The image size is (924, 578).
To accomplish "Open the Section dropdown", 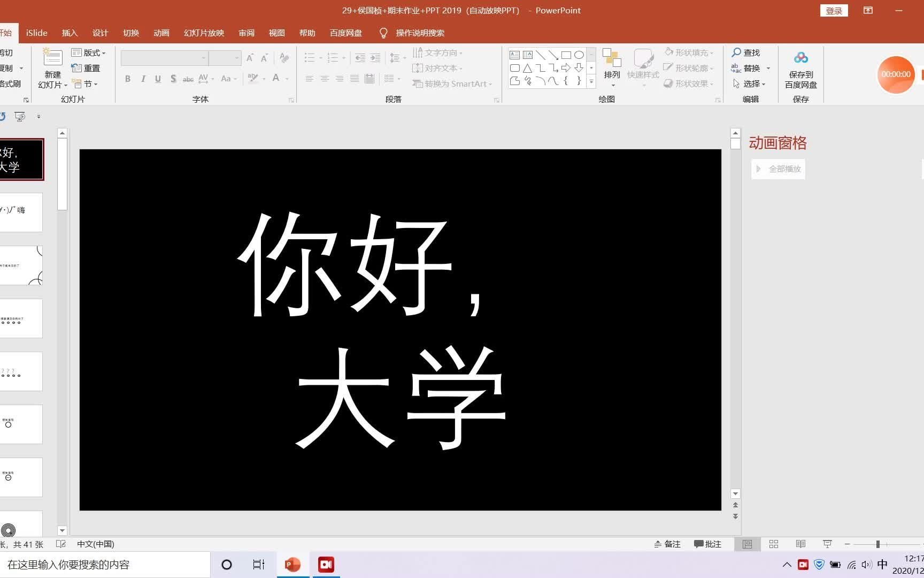I will pyautogui.click(x=84, y=83).
